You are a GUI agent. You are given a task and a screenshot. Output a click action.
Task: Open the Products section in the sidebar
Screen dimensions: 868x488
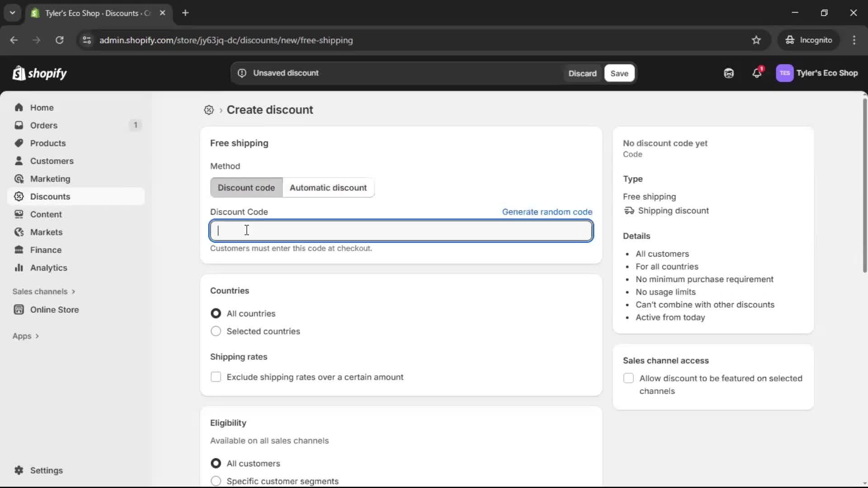[x=48, y=143]
